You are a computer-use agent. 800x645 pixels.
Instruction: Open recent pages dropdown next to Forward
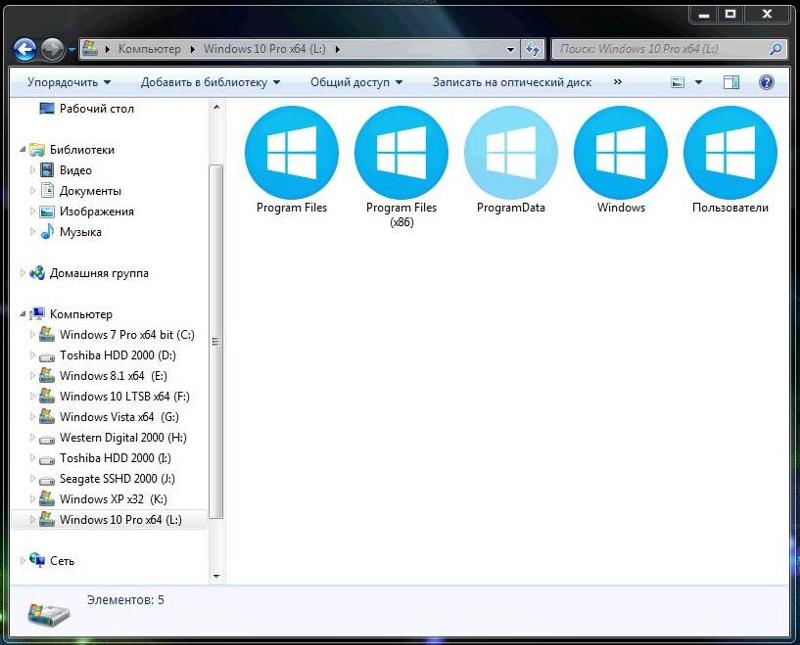pos(71,50)
